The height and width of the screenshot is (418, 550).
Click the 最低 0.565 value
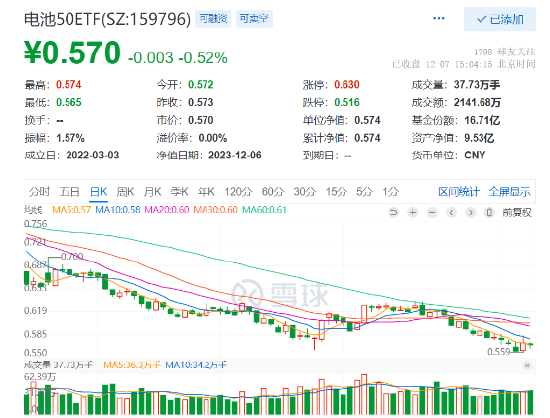[x=69, y=102]
